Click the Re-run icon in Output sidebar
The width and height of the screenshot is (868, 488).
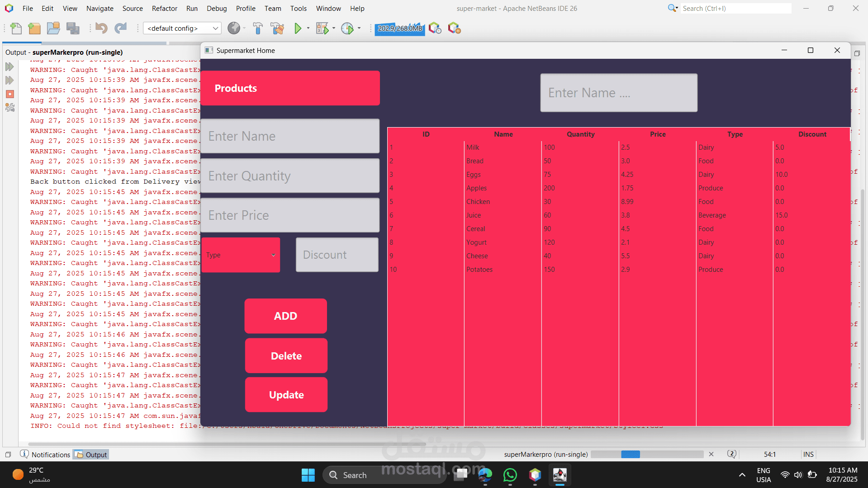point(9,67)
